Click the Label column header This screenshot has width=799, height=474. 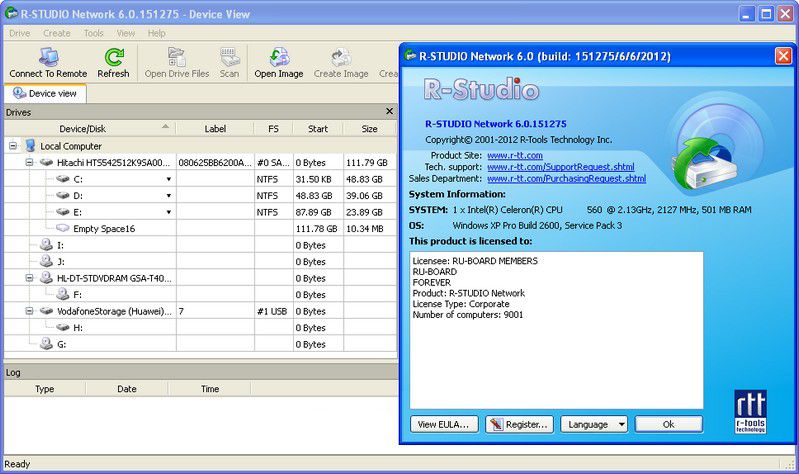(215, 129)
